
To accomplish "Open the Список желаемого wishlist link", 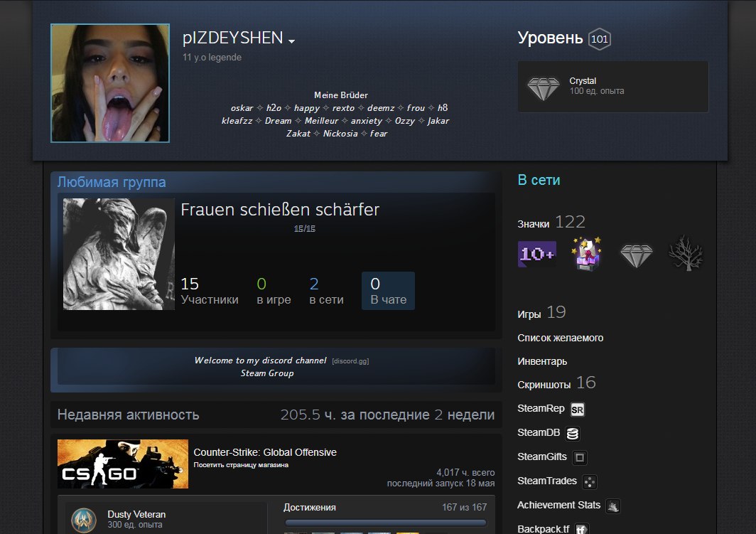I will pyautogui.click(x=560, y=338).
